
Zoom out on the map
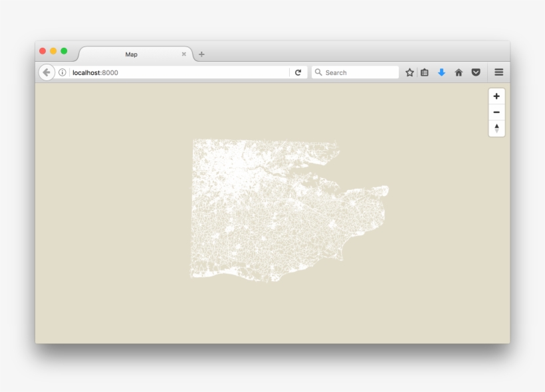click(496, 112)
